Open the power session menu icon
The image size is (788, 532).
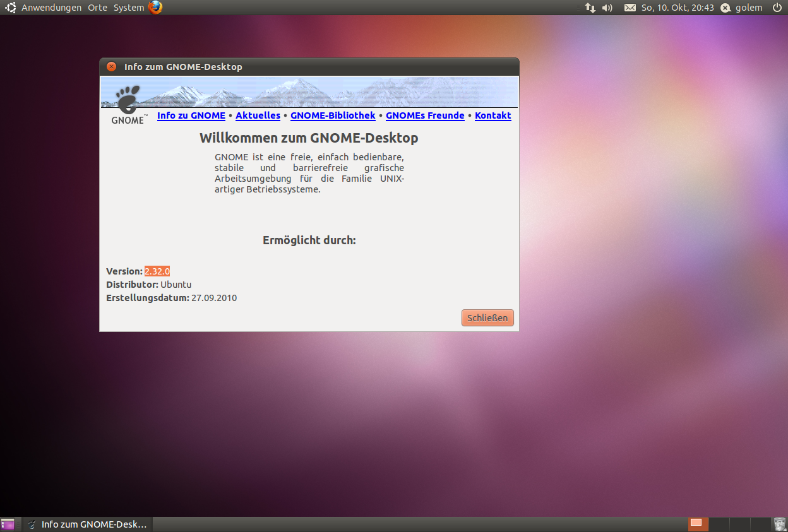click(777, 8)
